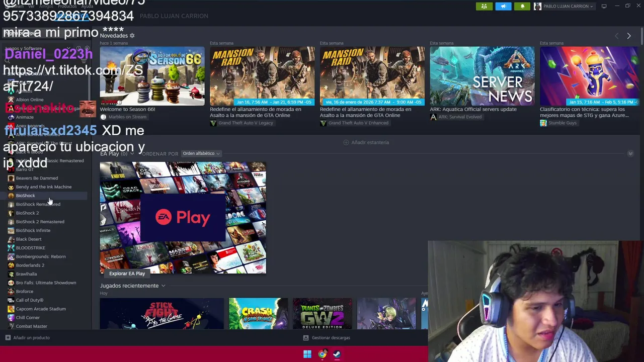Open the Productos menu
This screenshot has height=362, width=644.
pyautogui.click(x=67, y=6)
